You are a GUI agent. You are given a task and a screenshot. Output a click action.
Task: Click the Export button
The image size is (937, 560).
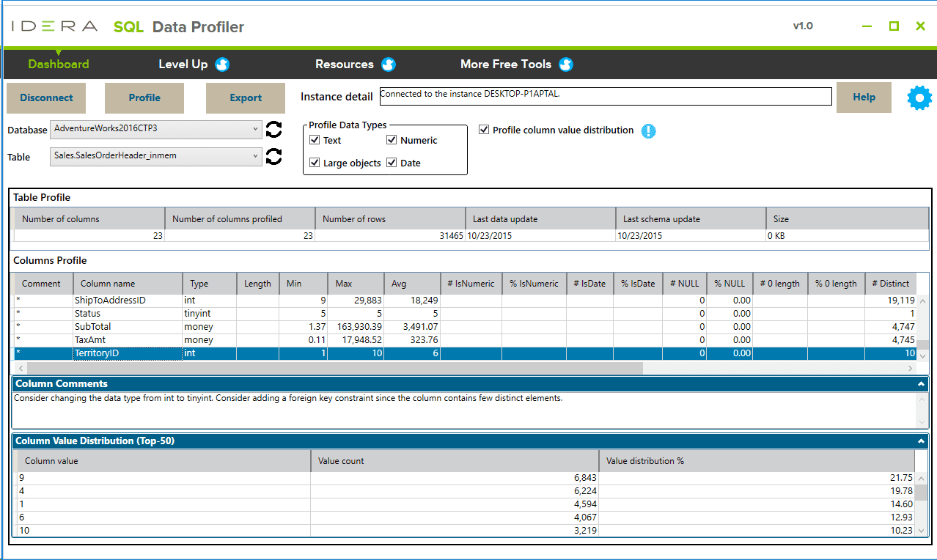(246, 97)
